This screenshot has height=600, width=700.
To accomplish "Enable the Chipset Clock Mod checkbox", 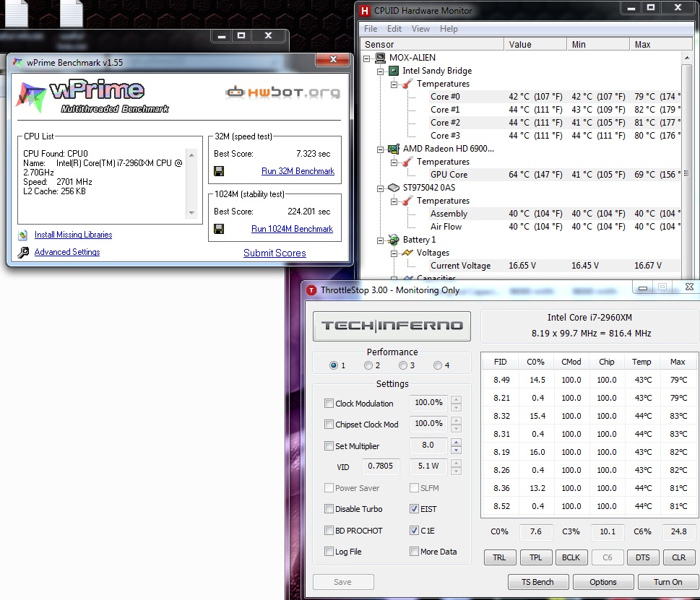I will coord(329,425).
